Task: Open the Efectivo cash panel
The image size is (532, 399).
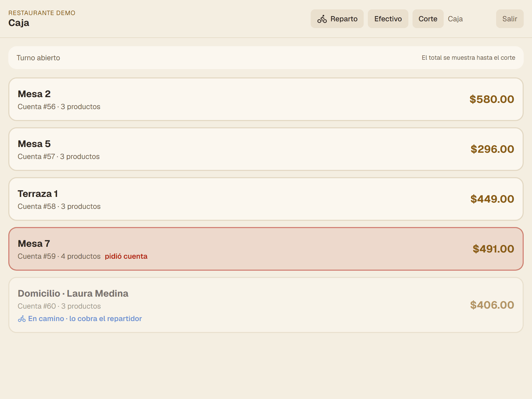Action: coord(388,19)
